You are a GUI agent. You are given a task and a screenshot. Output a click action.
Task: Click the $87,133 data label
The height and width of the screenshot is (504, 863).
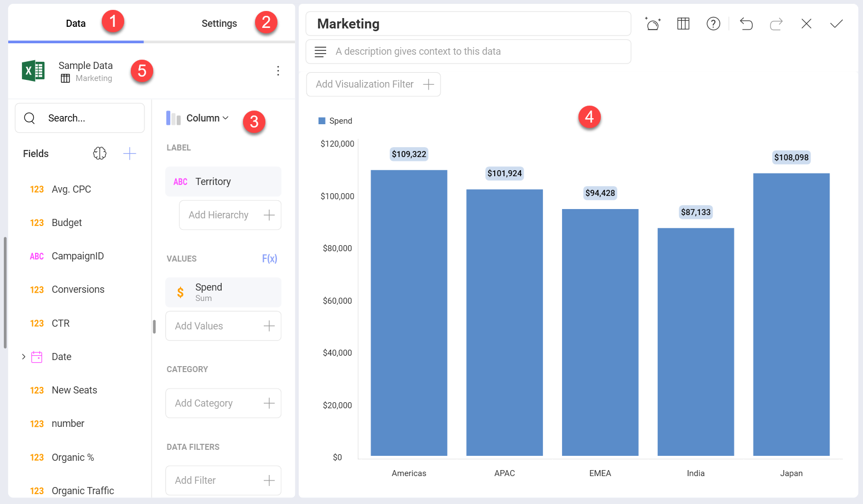(696, 212)
